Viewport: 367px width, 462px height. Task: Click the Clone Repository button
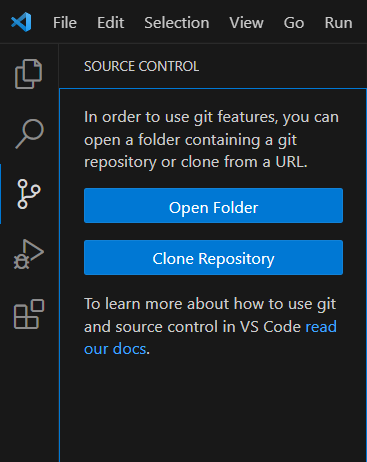point(213,257)
